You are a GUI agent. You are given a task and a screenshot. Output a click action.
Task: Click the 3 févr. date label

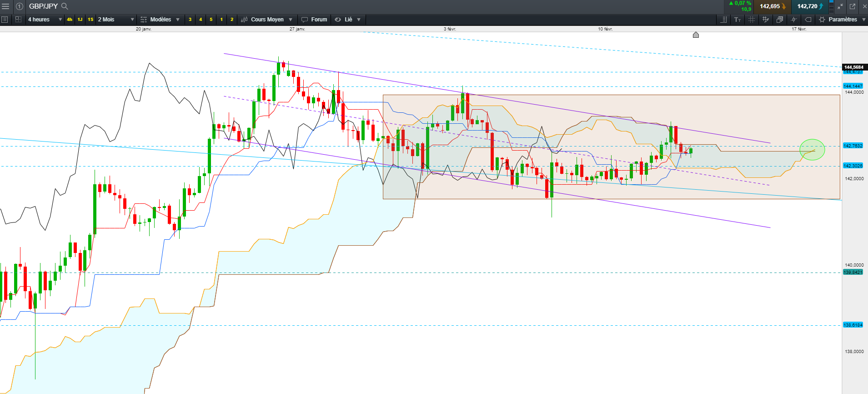pyautogui.click(x=450, y=29)
